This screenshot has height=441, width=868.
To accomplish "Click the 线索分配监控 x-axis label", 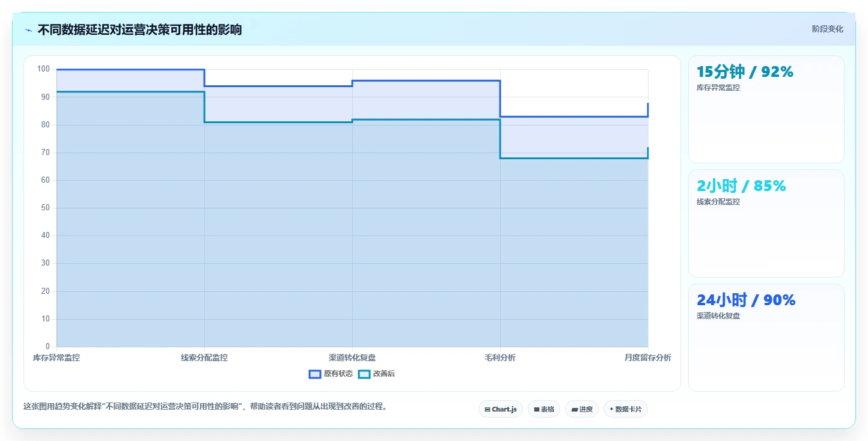I will click(204, 357).
